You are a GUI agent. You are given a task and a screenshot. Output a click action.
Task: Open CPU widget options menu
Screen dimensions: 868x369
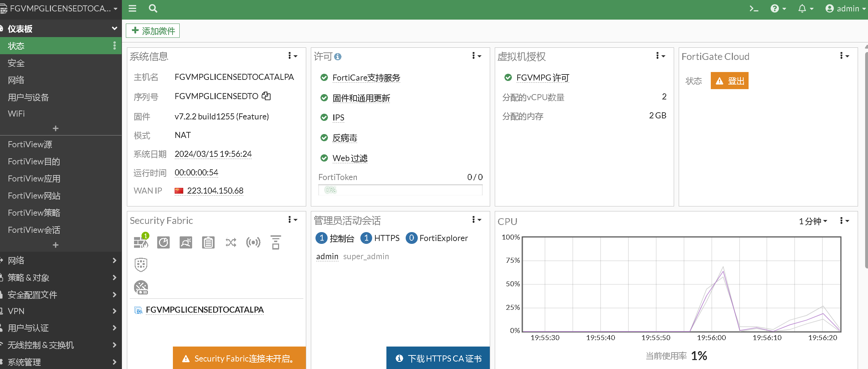click(x=844, y=221)
